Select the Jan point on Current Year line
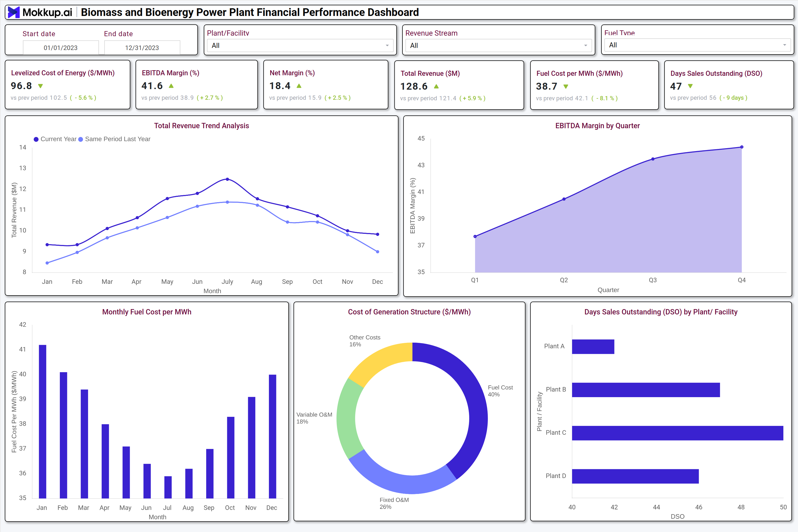Viewport: 798px width, 532px height. [47, 245]
